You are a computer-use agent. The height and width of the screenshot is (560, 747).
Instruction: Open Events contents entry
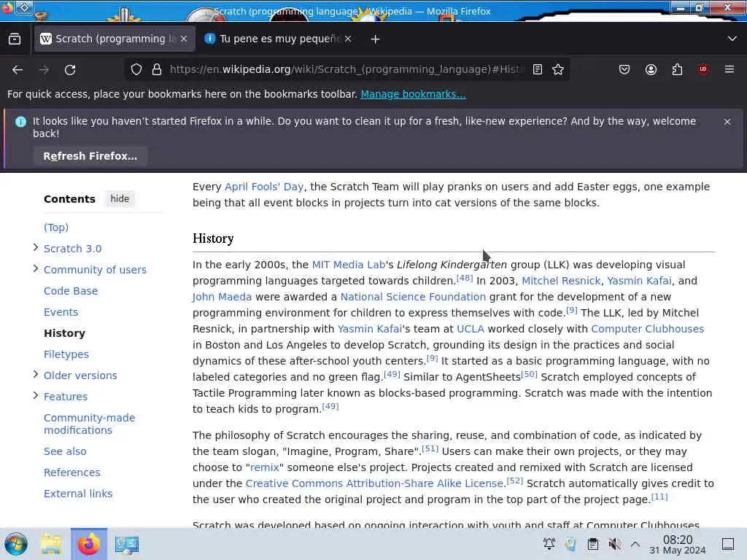click(61, 312)
